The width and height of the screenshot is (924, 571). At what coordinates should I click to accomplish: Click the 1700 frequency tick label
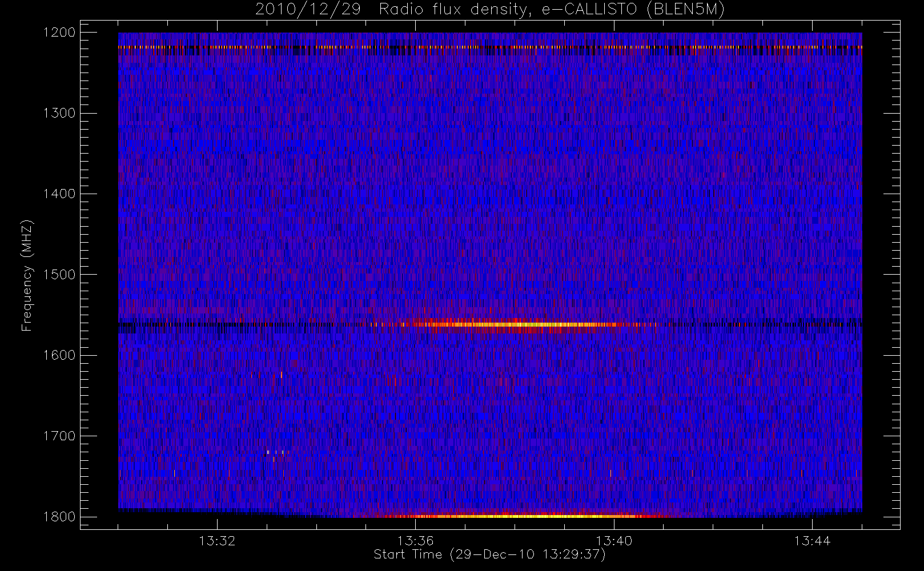[x=59, y=436]
